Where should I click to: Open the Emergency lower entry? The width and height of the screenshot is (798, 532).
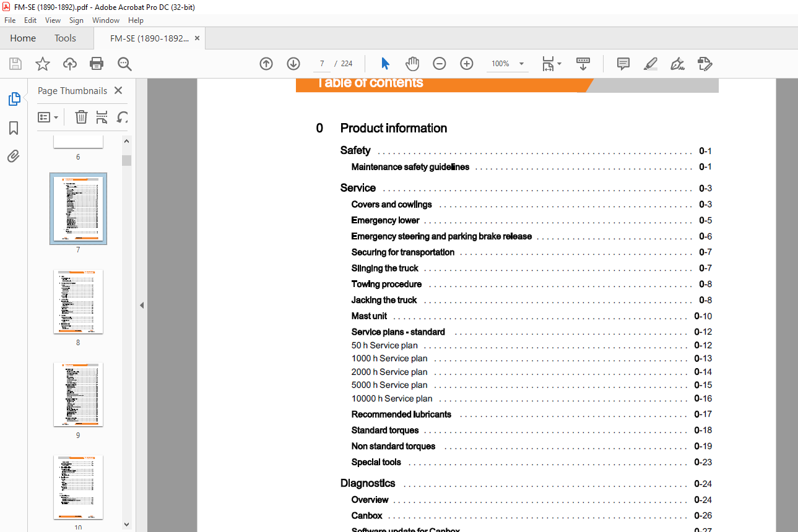coord(385,220)
